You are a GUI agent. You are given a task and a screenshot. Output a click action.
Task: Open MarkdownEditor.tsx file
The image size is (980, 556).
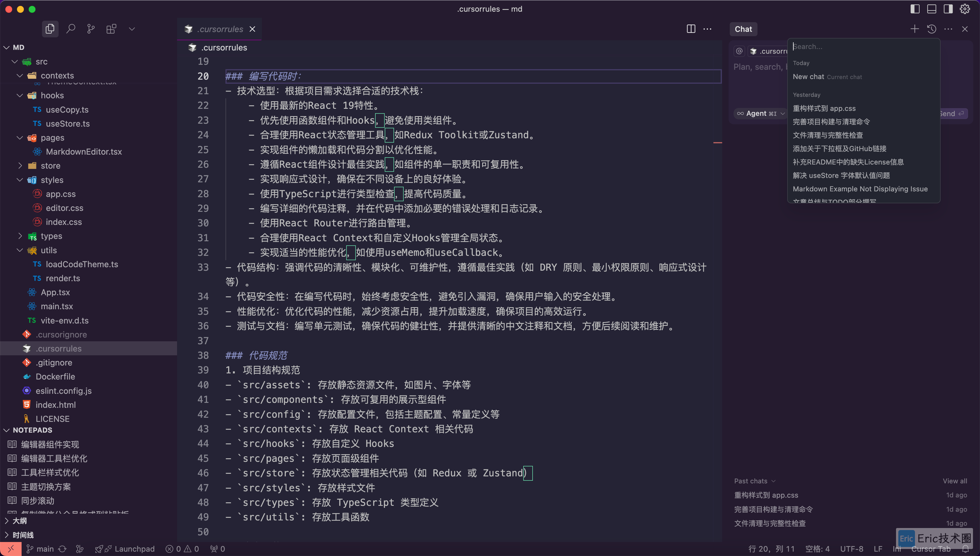(x=84, y=152)
